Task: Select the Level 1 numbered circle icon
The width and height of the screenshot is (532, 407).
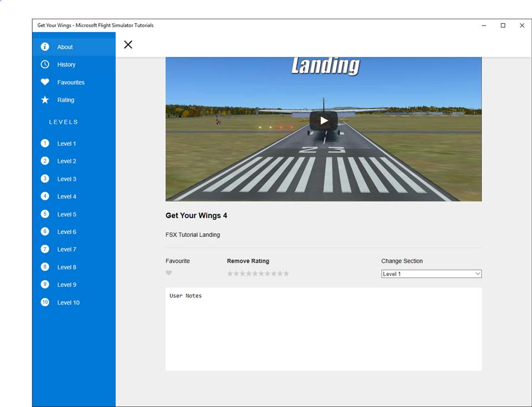Action: (x=45, y=143)
